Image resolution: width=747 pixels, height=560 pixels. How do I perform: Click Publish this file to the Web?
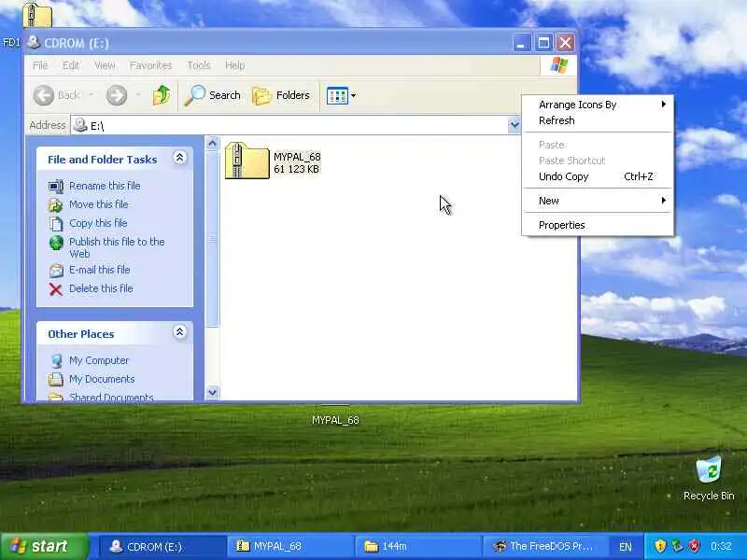click(x=118, y=248)
